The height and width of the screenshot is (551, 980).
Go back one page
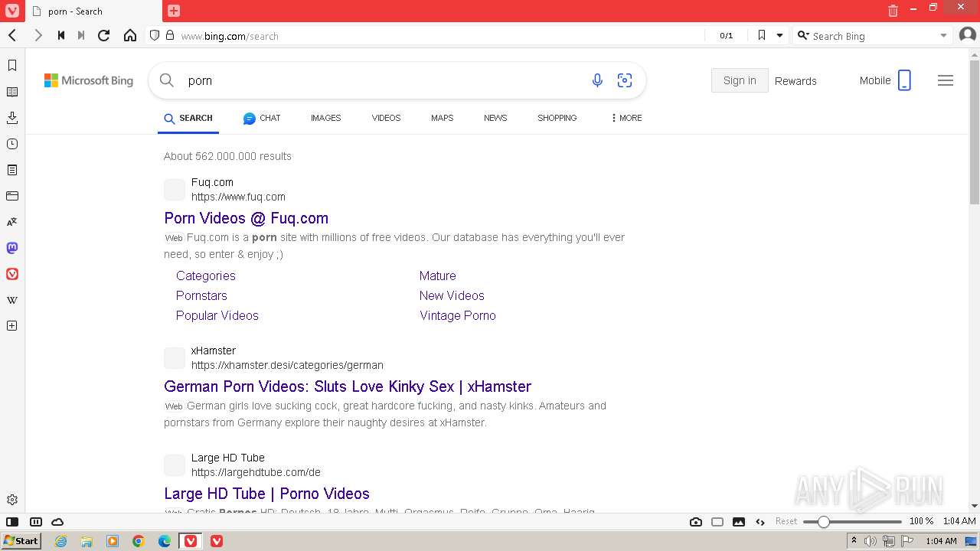click(12, 35)
